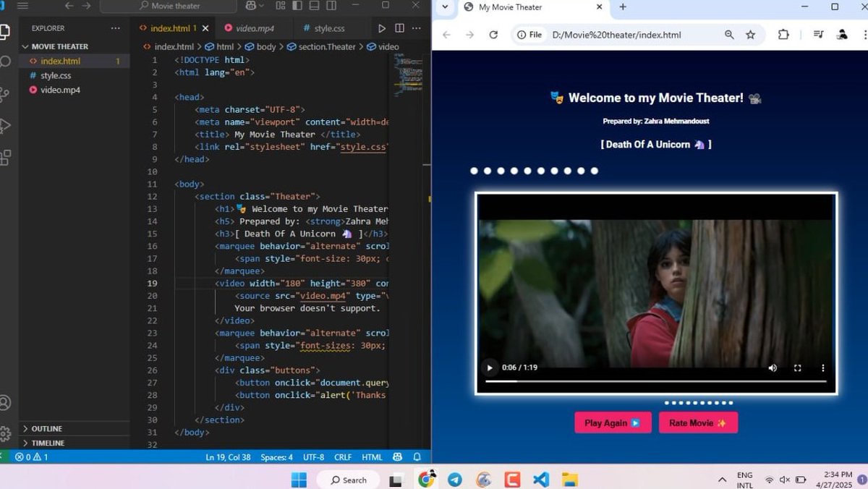Open Explorer views and more actions menu
868x489 pixels.
(x=116, y=28)
